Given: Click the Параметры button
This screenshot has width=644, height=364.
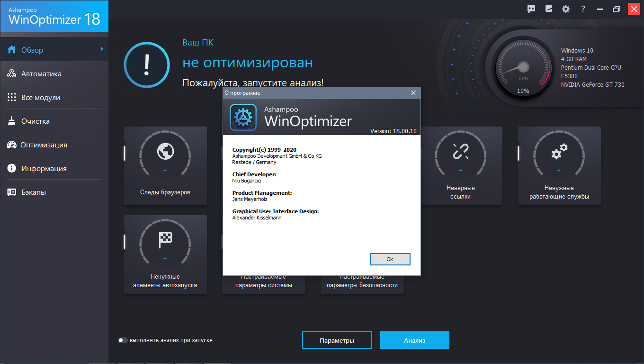Looking at the screenshot, I should click(337, 340).
